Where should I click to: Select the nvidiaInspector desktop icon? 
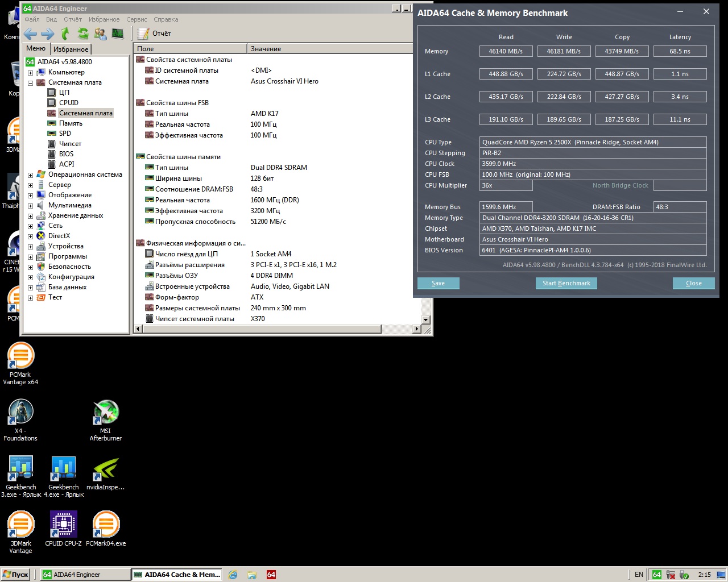coord(106,474)
